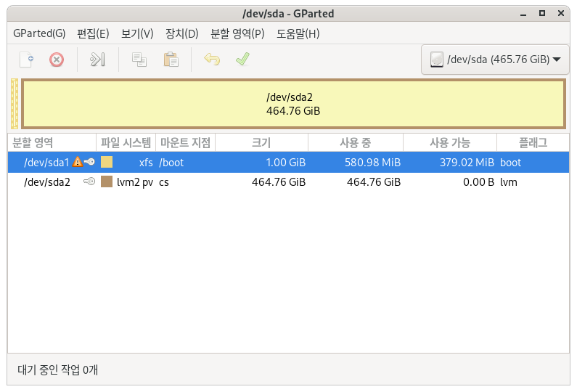Screen dimensions: 577x392
Task: Click the /boot mount point cell
Action: click(171, 163)
